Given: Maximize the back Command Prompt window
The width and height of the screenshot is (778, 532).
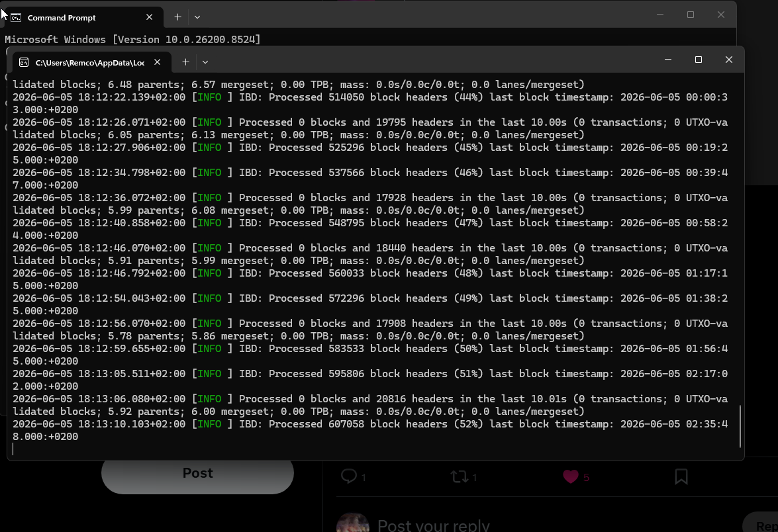Looking at the screenshot, I should pyautogui.click(x=690, y=15).
